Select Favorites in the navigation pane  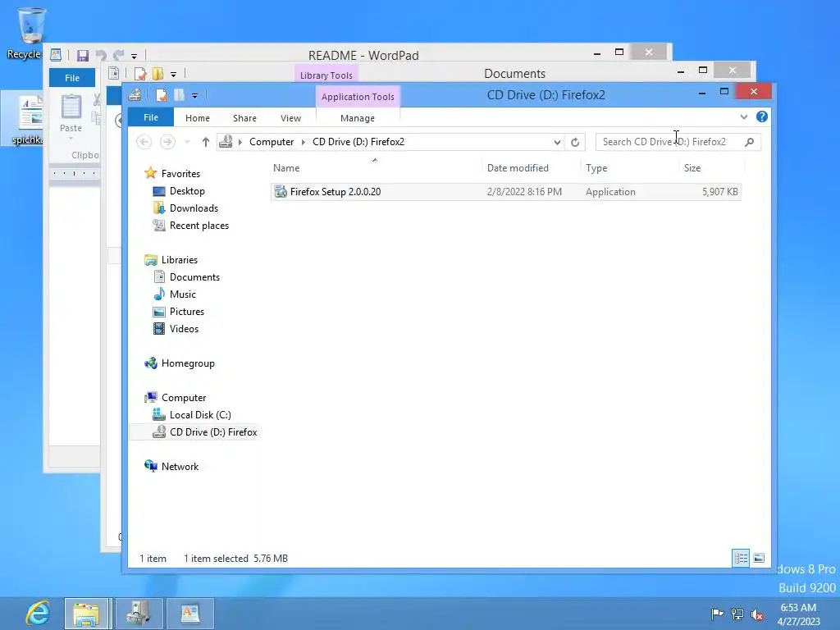click(x=180, y=174)
